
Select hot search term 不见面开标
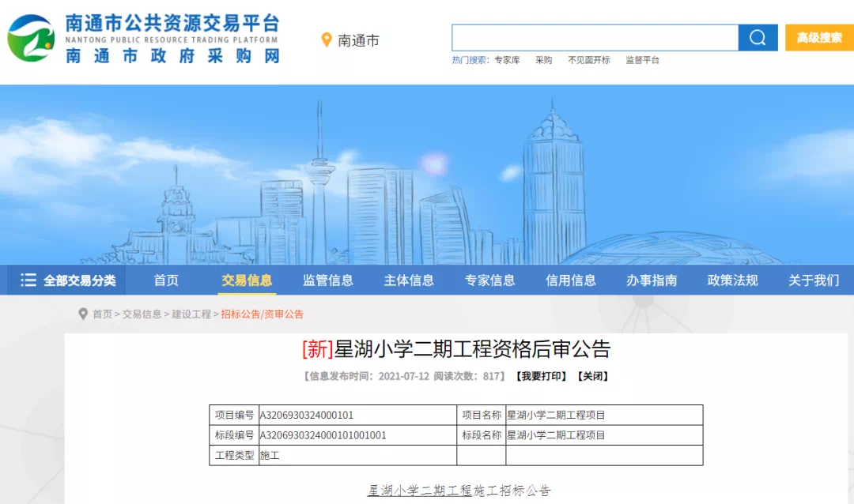point(589,60)
